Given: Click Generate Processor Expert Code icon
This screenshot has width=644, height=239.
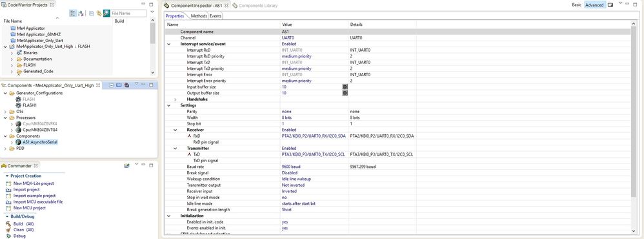Looking at the screenshot, I should 126,85.
